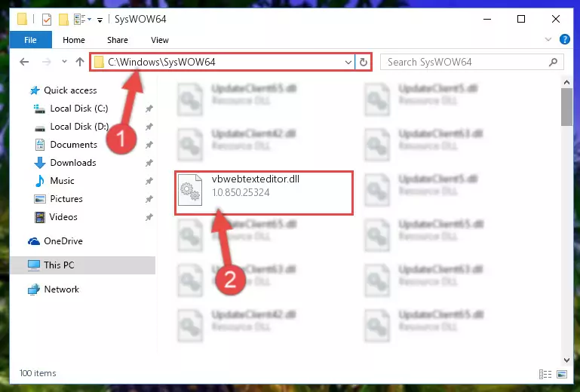Click the Music note icon
The image size is (580, 392).
tap(39, 181)
